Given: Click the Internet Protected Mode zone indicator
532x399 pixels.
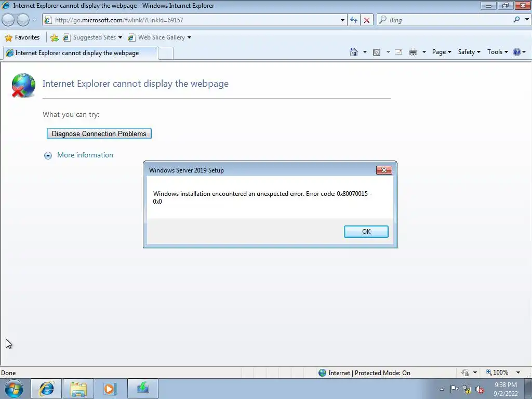Looking at the screenshot, I should [365, 373].
